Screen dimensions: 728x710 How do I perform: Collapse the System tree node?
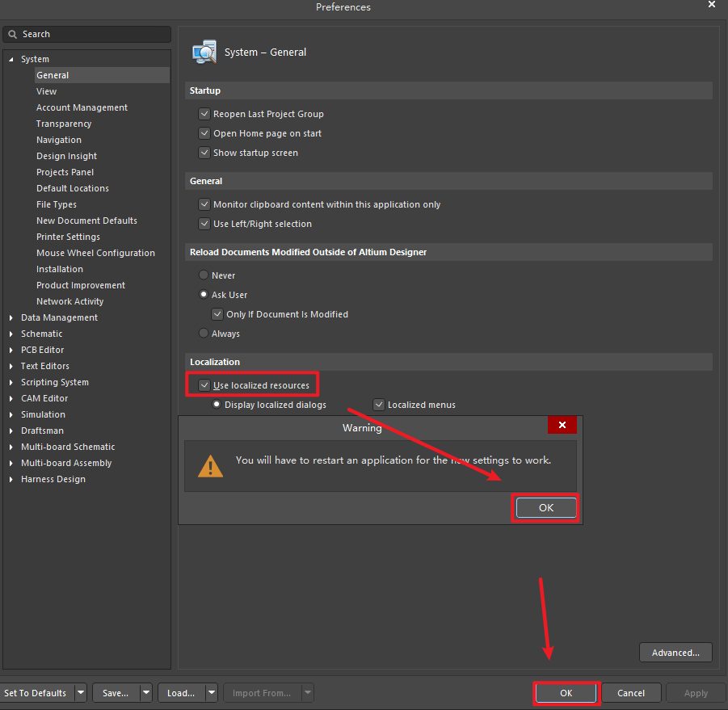click(x=11, y=59)
